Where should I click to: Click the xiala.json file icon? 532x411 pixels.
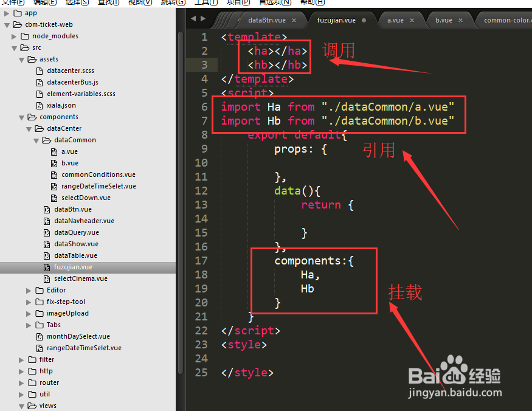pyautogui.click(x=40, y=105)
